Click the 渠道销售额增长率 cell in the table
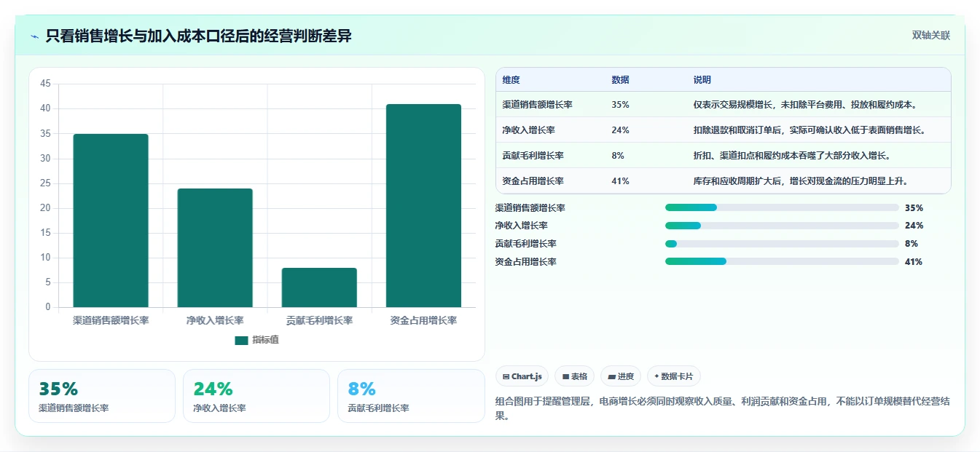 538,105
